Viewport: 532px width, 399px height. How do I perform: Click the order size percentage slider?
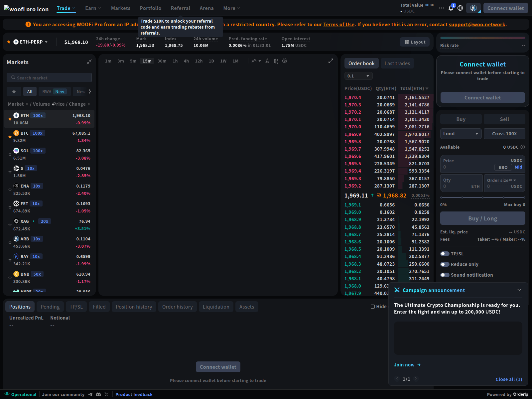[x=482, y=198]
